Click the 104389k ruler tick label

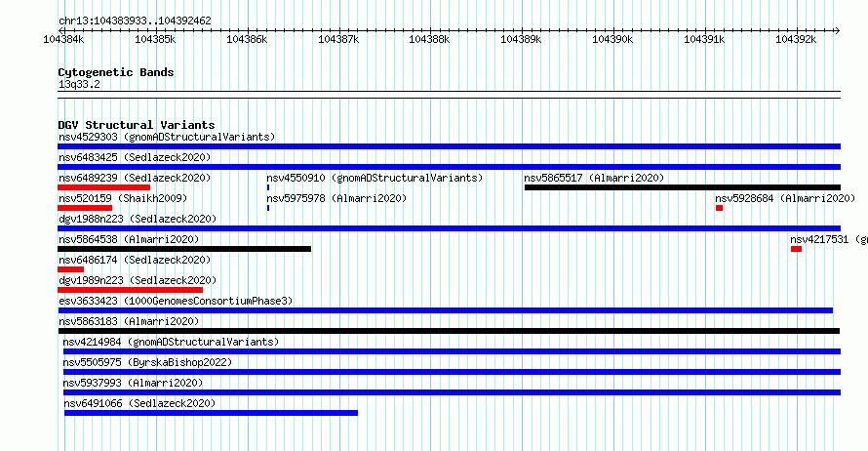[x=521, y=39]
